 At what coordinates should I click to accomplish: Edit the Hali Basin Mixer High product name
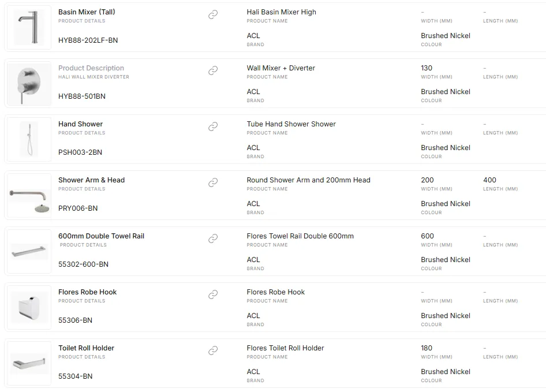point(281,12)
